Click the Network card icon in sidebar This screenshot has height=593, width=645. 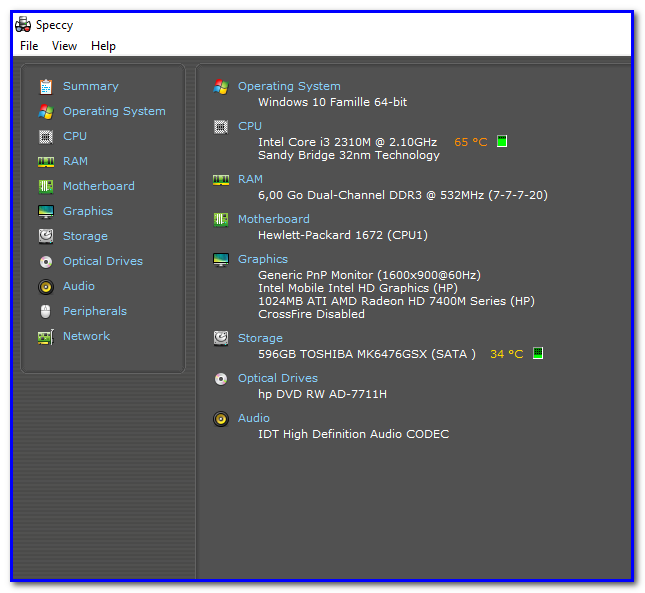[46, 337]
